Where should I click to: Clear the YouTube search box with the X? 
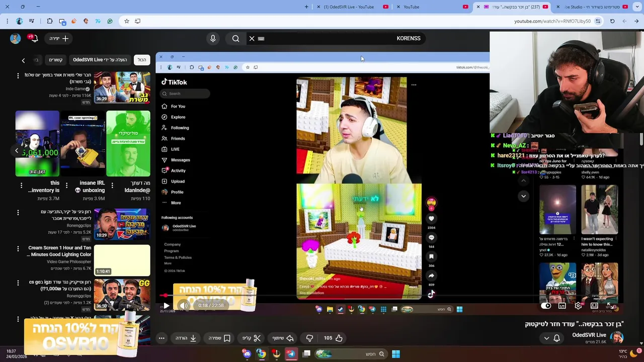coord(252,38)
